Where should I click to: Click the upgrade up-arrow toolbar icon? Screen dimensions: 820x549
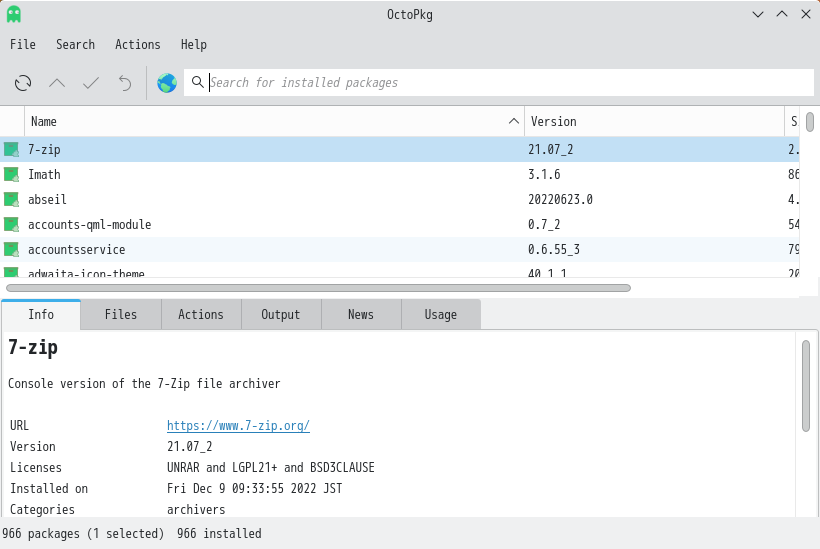click(57, 83)
